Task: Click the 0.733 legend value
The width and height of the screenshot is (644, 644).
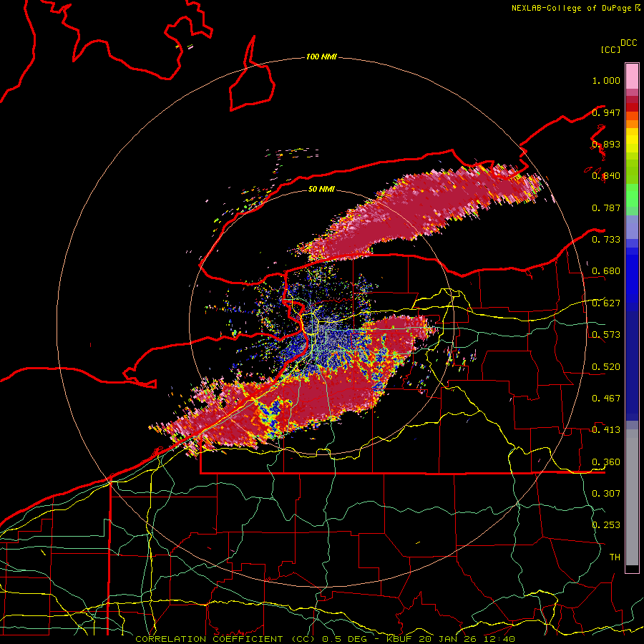Action: (x=606, y=240)
